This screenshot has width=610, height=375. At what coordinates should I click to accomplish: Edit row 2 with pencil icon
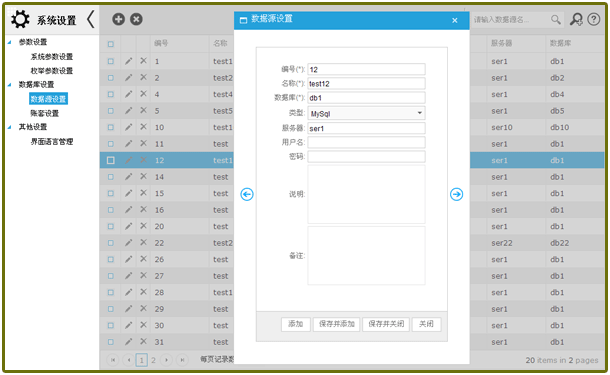click(128, 77)
